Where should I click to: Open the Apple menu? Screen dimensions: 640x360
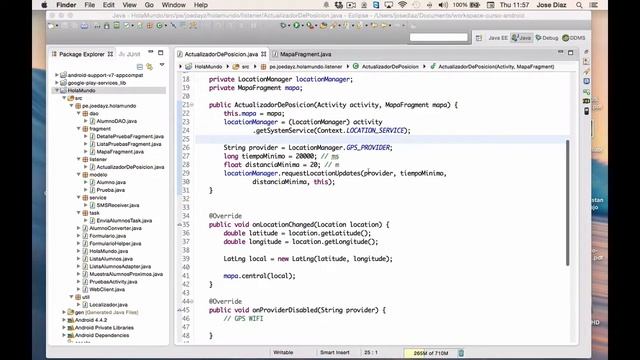point(44,5)
